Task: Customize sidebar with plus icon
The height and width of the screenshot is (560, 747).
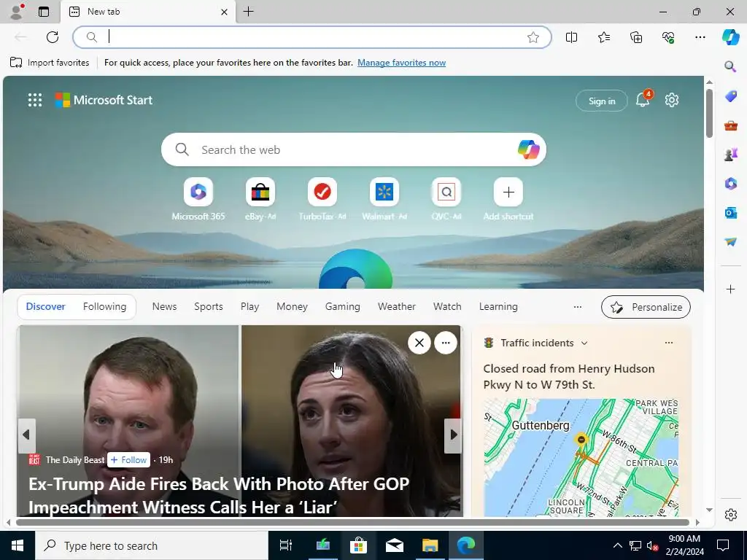Action: pyautogui.click(x=730, y=289)
